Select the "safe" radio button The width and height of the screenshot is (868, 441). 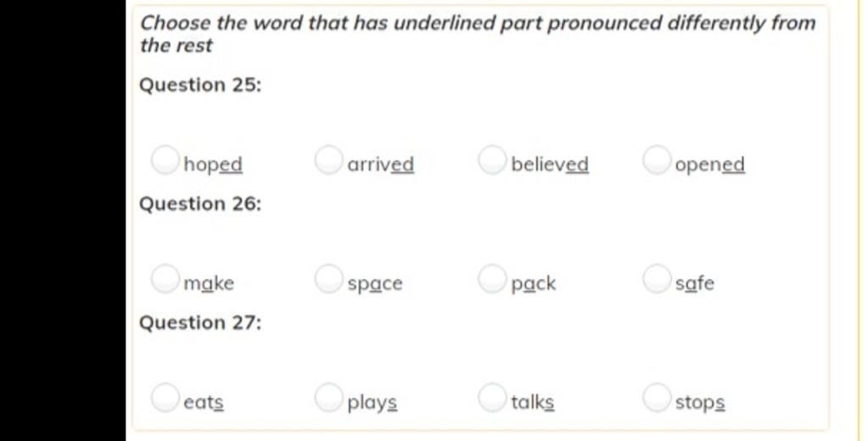657,279
